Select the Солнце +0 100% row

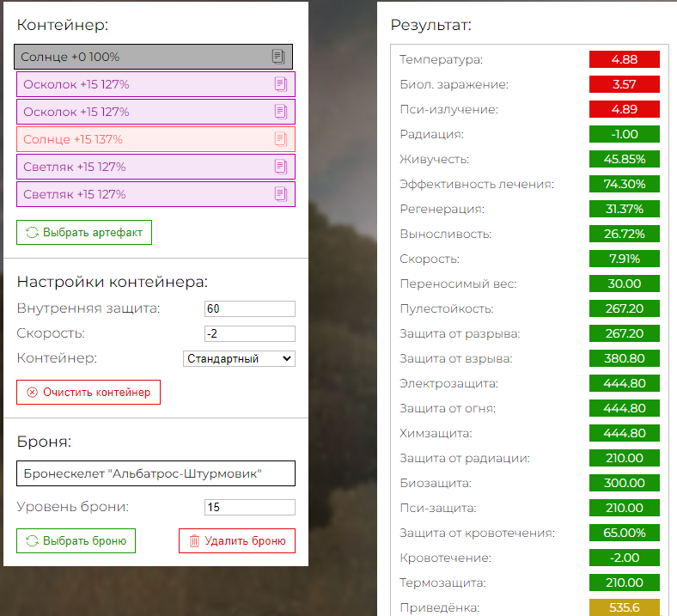point(153,57)
